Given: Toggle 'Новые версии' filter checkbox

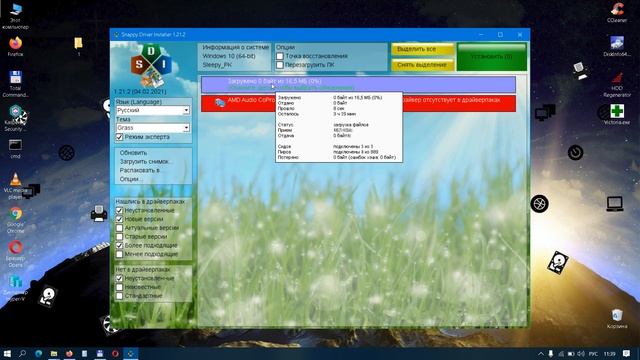Looking at the screenshot, I should [x=120, y=219].
